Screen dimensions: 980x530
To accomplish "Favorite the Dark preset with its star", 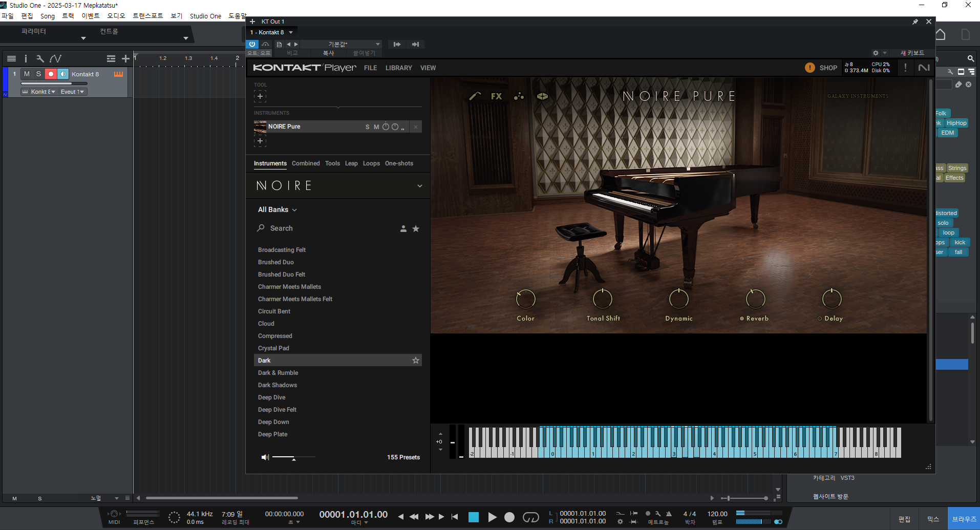I will (416, 361).
